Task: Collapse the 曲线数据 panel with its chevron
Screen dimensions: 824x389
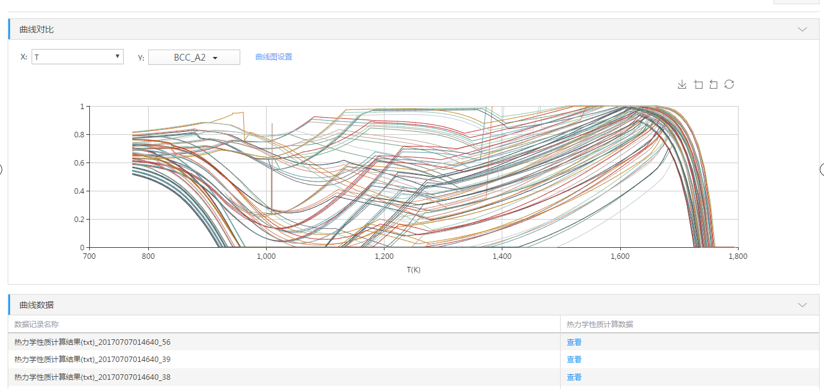Action: [x=802, y=305]
